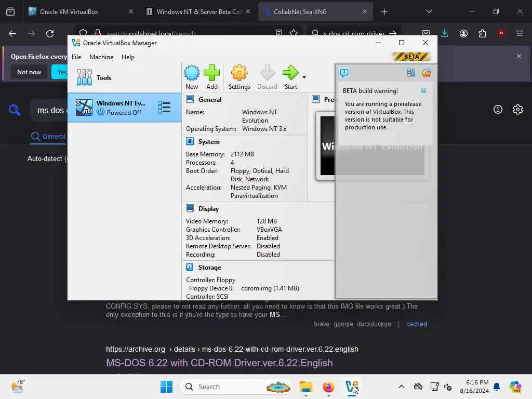Click the Firefox taskbar icon
Image resolution: width=532 pixels, height=399 pixels.
coord(328,387)
